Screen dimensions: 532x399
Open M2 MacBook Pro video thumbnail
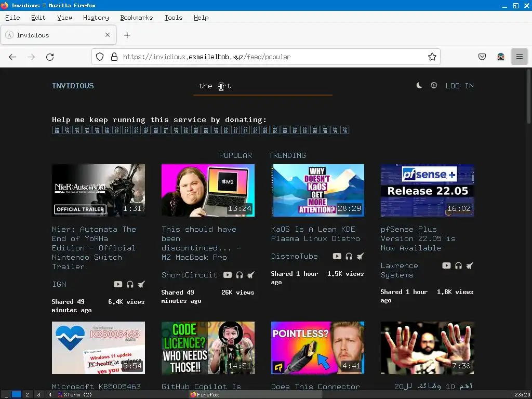tap(208, 190)
